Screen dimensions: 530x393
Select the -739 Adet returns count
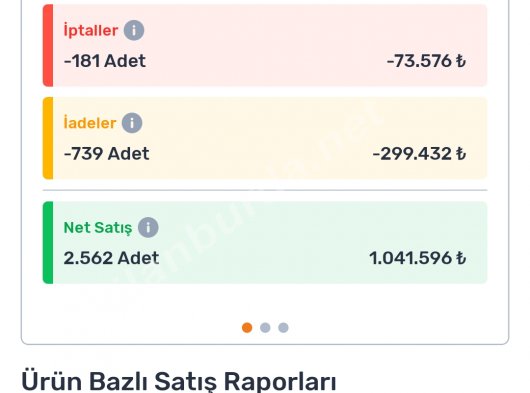point(106,154)
